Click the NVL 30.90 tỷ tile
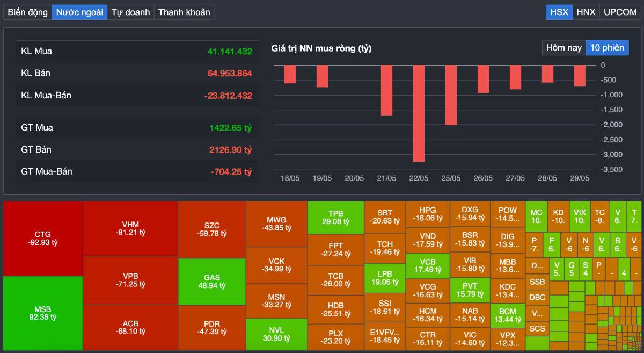644x353 pixels. click(x=276, y=334)
